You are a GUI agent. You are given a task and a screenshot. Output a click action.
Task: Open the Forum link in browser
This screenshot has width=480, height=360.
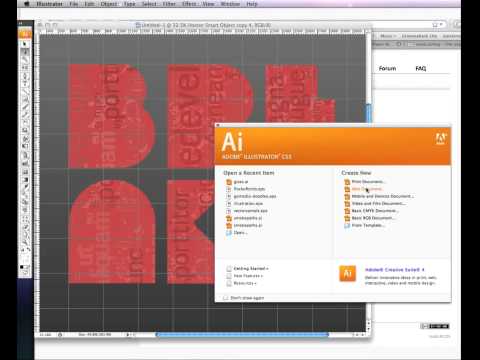(x=387, y=68)
